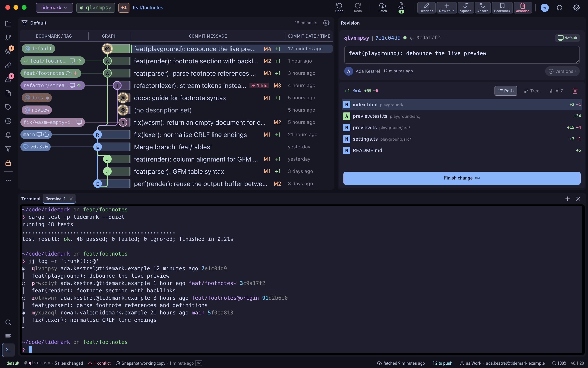Image resolution: width=588 pixels, height=368 pixels.
Task: Open the tidemark repository dropdown
Action: 54,8
